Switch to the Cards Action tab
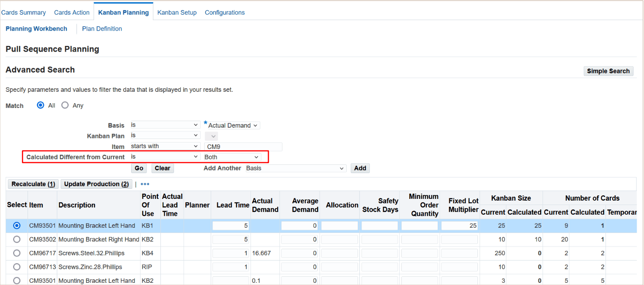 tap(72, 13)
